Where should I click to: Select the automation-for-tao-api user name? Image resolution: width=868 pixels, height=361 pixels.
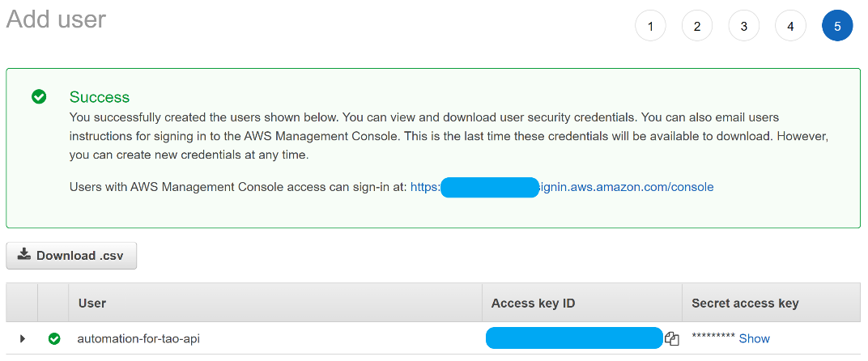[138, 338]
